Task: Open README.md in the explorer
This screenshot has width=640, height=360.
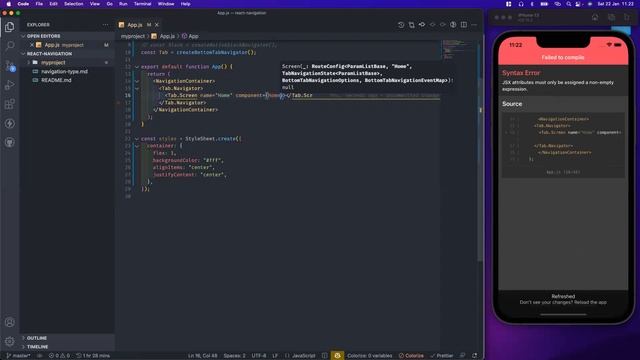Action: click(56, 80)
